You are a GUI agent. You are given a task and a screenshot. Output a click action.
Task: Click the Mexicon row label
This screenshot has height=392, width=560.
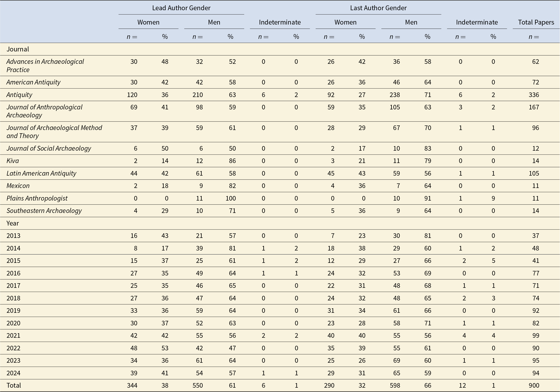click(x=18, y=186)
